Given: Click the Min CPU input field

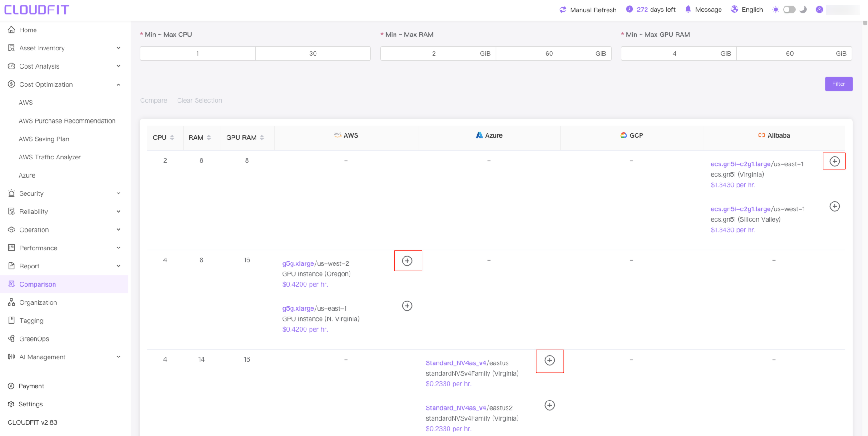Looking at the screenshot, I should (197, 54).
